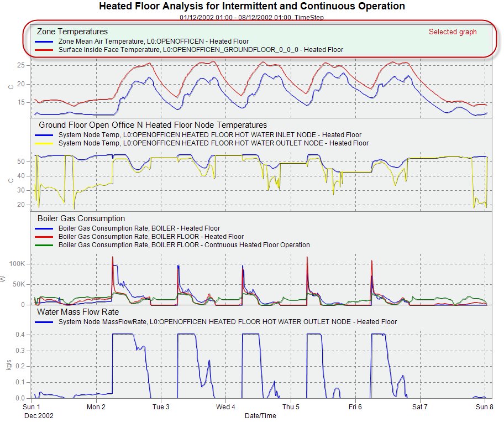Select the Boiler Gas Consumption graph title
Viewport: 504px width, 422px height.
click(81, 218)
